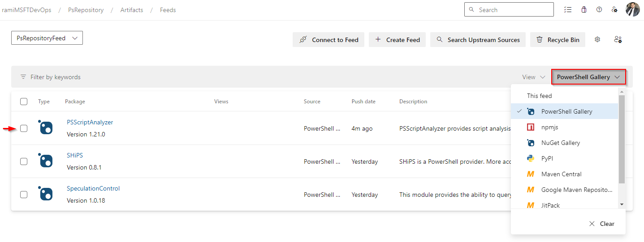The height and width of the screenshot is (242, 644).
Task: Select all packages with header checkbox
Action: tap(24, 102)
